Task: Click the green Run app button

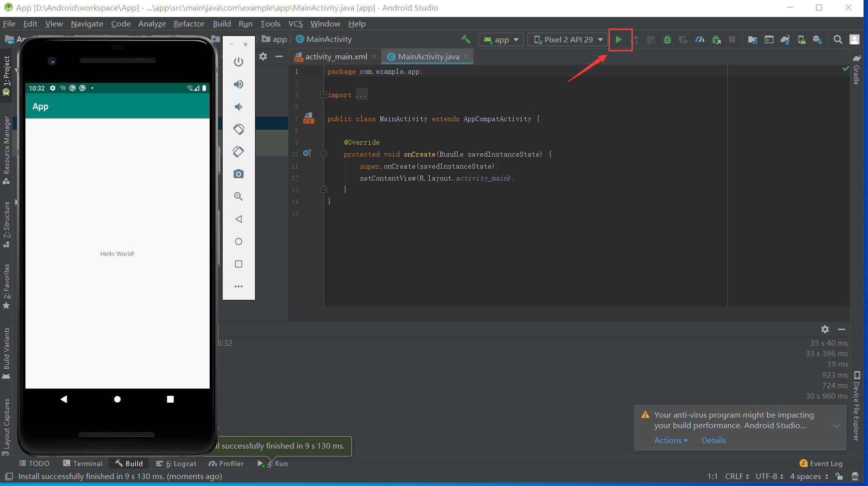Action: [619, 39]
